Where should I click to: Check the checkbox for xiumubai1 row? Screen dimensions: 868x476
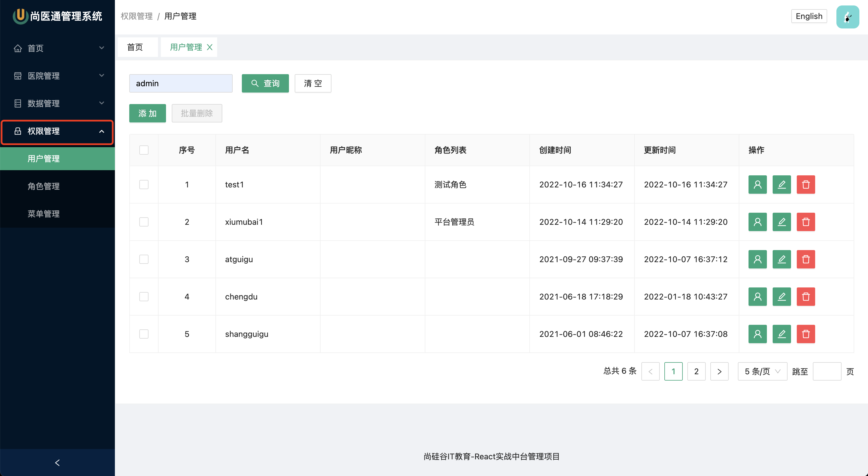tap(144, 222)
